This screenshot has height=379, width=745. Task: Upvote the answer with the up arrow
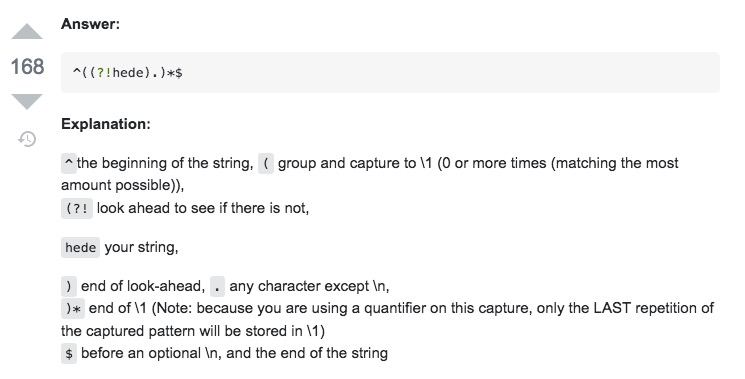(27, 31)
